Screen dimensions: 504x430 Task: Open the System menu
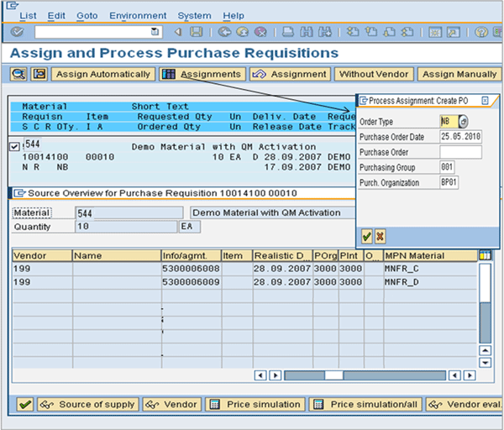click(195, 16)
